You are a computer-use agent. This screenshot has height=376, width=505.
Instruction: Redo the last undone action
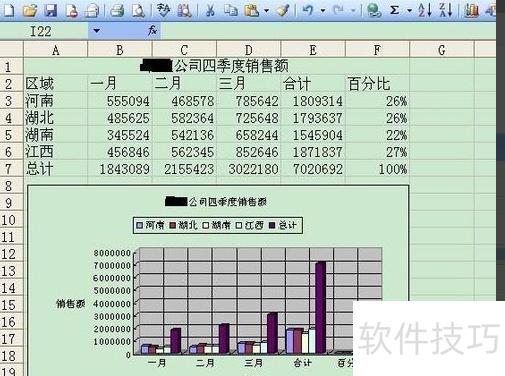[339, 10]
